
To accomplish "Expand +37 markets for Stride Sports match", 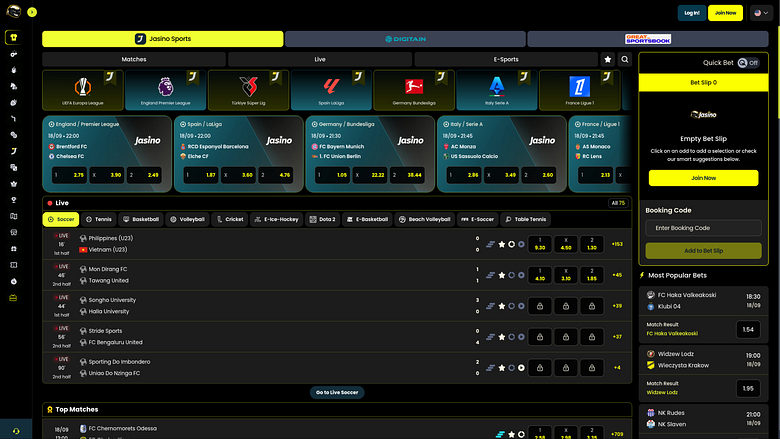I will (x=617, y=337).
